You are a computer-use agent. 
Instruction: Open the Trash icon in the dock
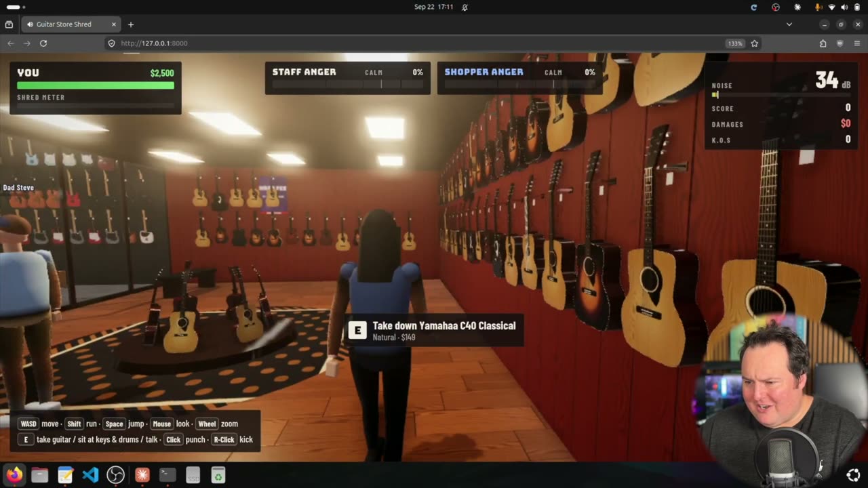click(x=218, y=475)
